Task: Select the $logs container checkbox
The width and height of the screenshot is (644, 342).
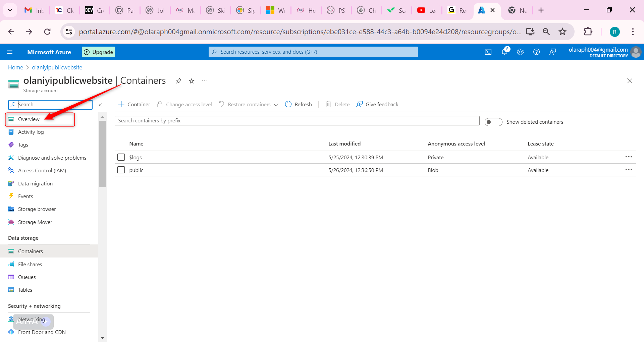Action: tap(121, 157)
